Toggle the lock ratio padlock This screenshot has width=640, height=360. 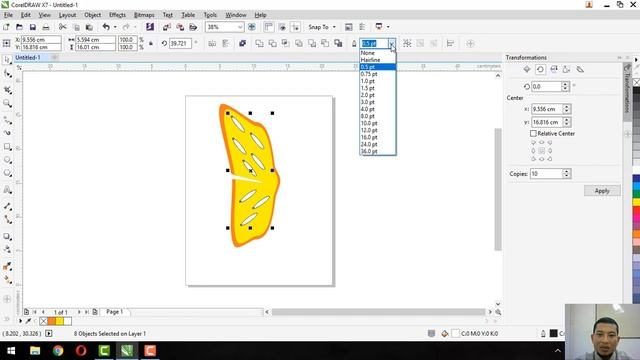151,43
